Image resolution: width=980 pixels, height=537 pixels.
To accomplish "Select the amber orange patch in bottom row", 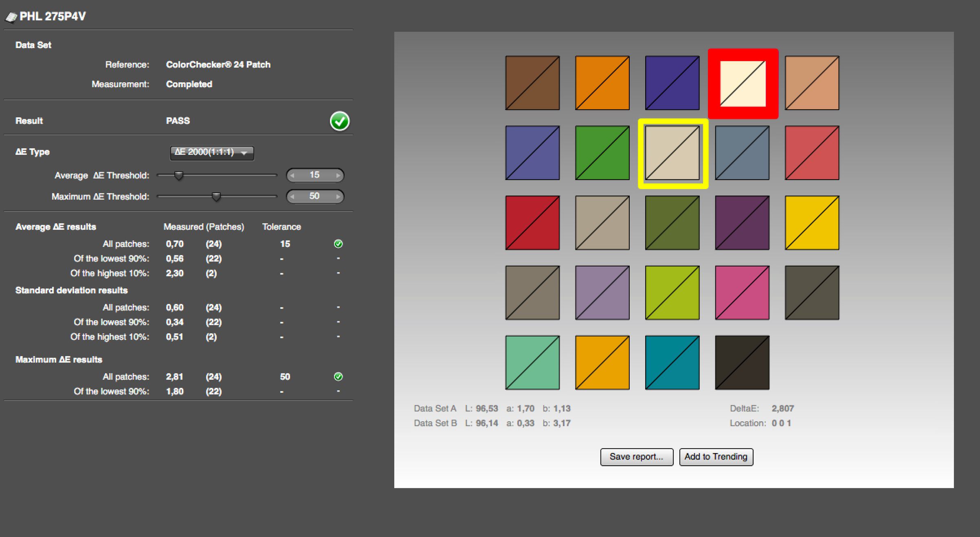I will point(602,363).
